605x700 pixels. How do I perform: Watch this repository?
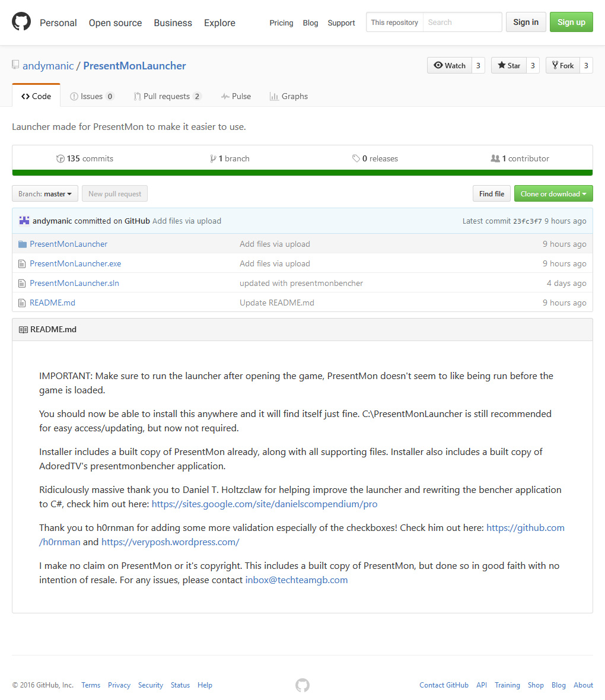pyautogui.click(x=450, y=65)
